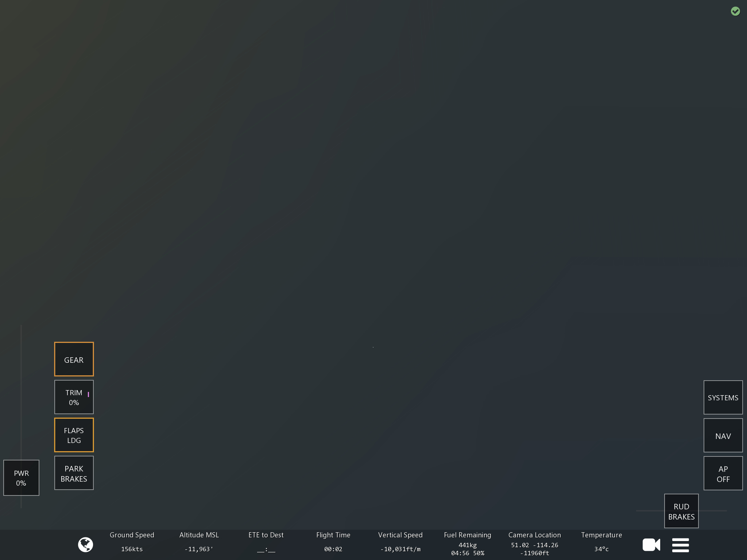The image size is (747, 560).
Task: Click the Altitude MSL readout
Action: click(199, 542)
